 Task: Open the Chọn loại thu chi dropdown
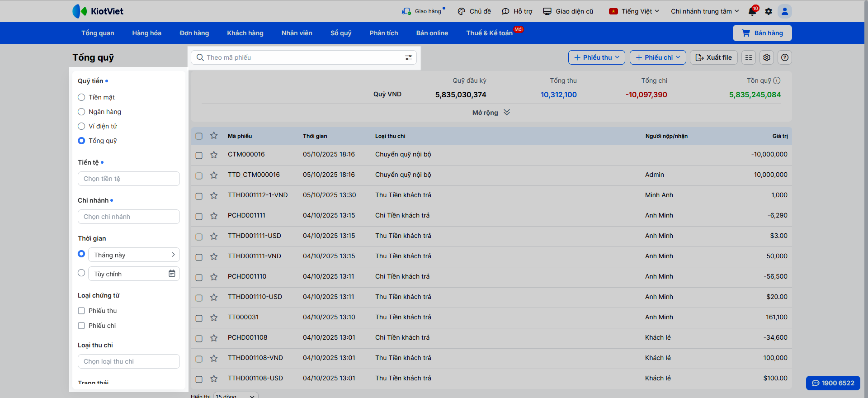[x=129, y=361]
